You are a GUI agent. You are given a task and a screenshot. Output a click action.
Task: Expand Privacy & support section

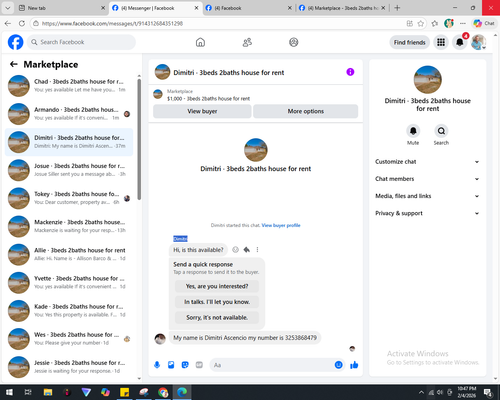click(427, 213)
